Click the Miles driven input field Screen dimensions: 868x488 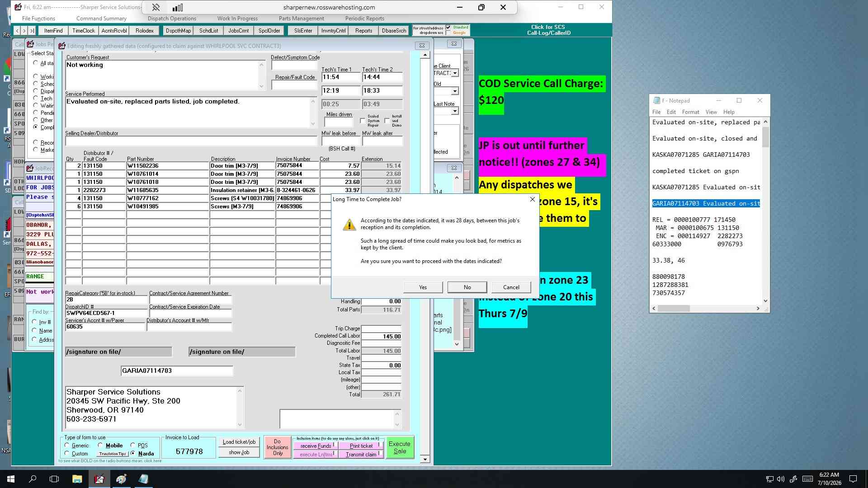coord(339,122)
